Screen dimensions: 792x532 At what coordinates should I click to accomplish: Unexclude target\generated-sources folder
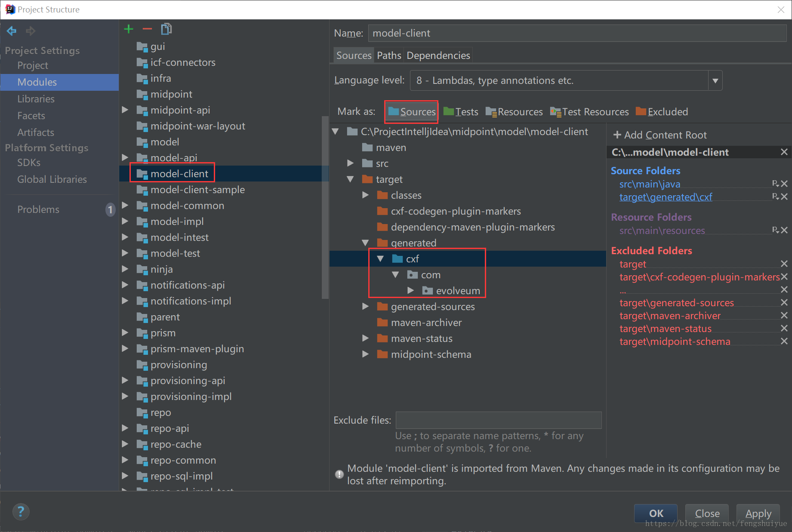tap(785, 303)
